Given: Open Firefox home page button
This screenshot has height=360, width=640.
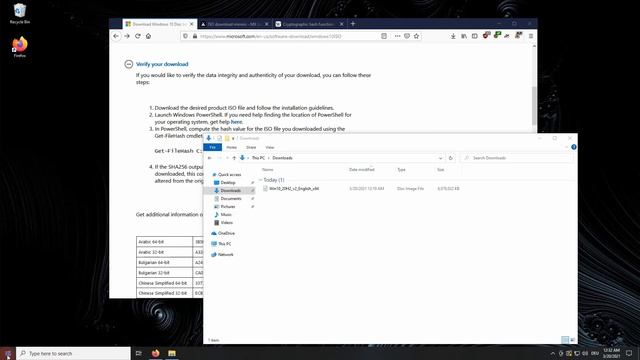Looking at the screenshot, I should tap(149, 36).
